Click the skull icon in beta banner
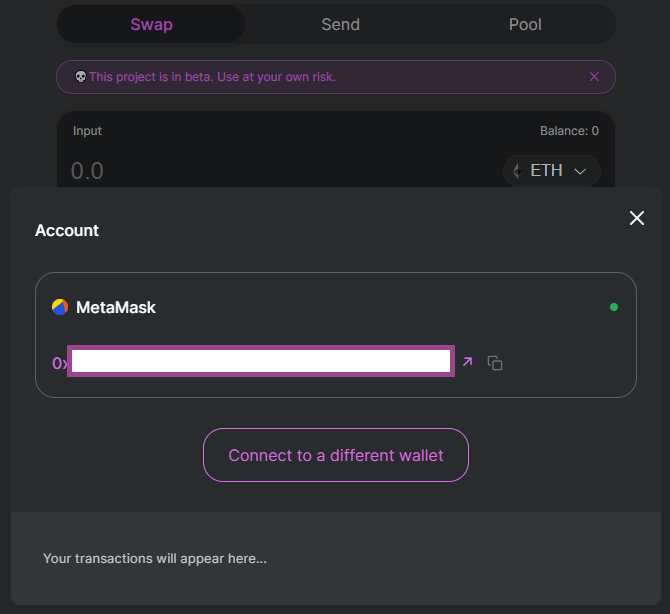The image size is (670, 614). [80, 76]
